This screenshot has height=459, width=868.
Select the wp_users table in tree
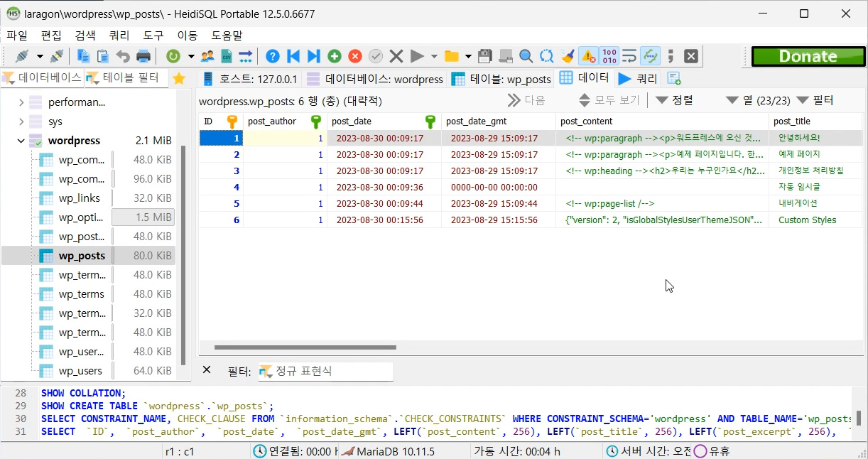tap(80, 371)
